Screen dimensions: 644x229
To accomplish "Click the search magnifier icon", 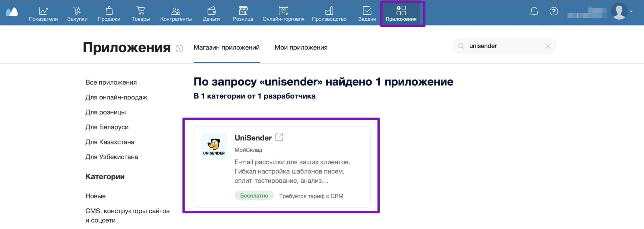I will pyautogui.click(x=461, y=46).
